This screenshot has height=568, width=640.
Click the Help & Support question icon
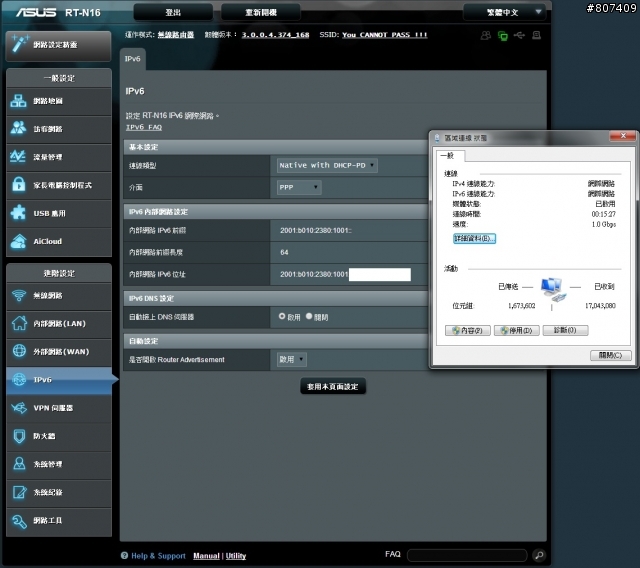[124, 555]
